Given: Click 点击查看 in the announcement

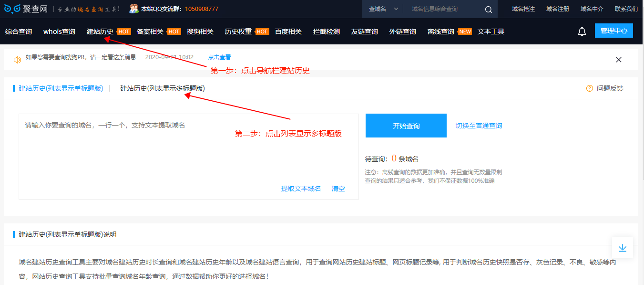Looking at the screenshot, I should [219, 57].
